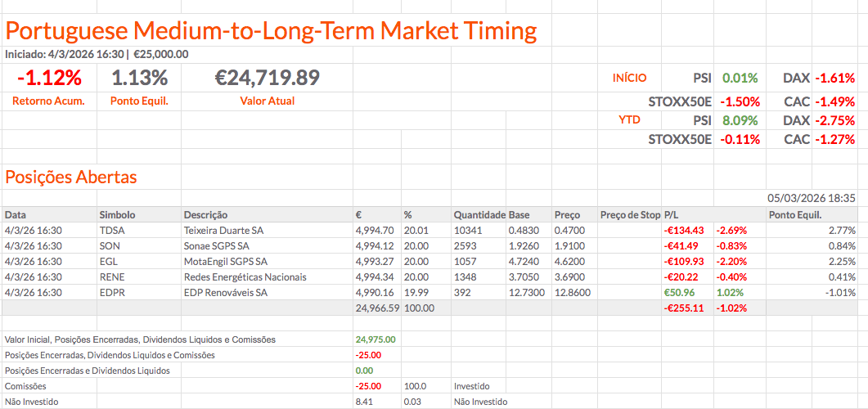Click the €24,719.89 current value cell
Viewport: 868px width, 409px height.
tap(267, 79)
